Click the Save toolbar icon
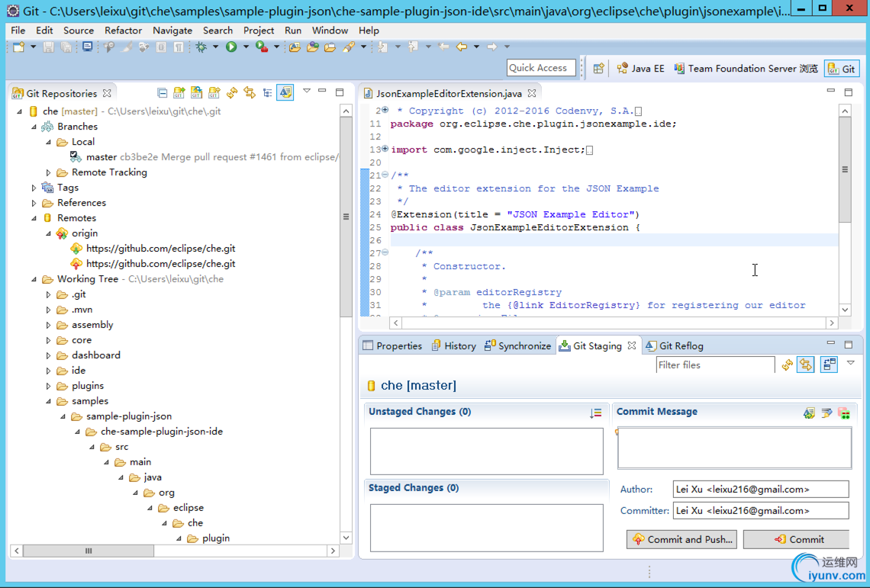 click(49, 47)
